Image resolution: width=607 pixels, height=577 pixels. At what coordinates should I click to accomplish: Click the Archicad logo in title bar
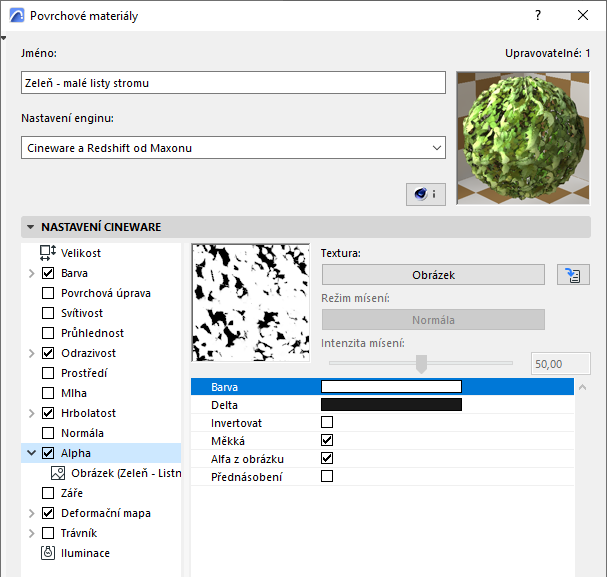17,15
